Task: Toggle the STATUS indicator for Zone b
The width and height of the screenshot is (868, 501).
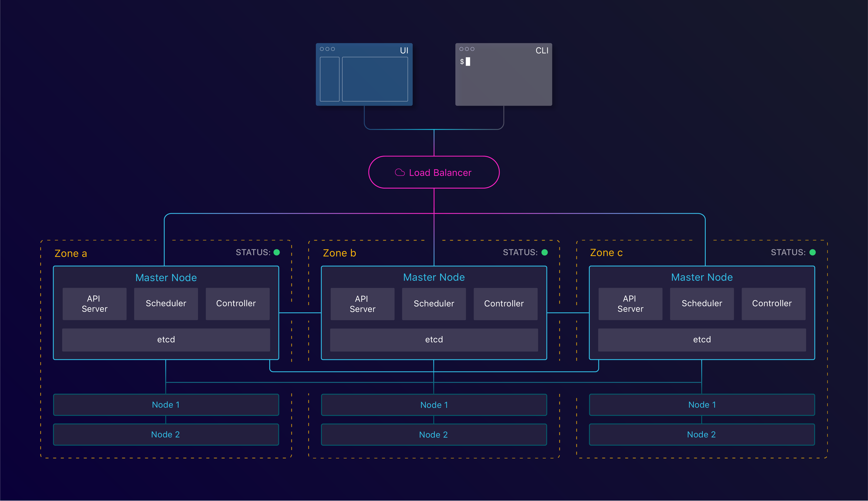Action: click(545, 252)
